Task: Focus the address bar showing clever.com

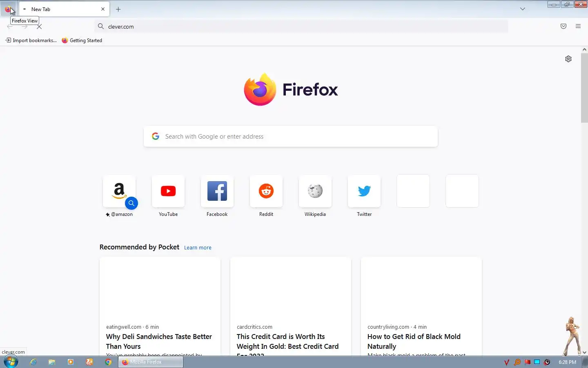Action: coord(301,27)
